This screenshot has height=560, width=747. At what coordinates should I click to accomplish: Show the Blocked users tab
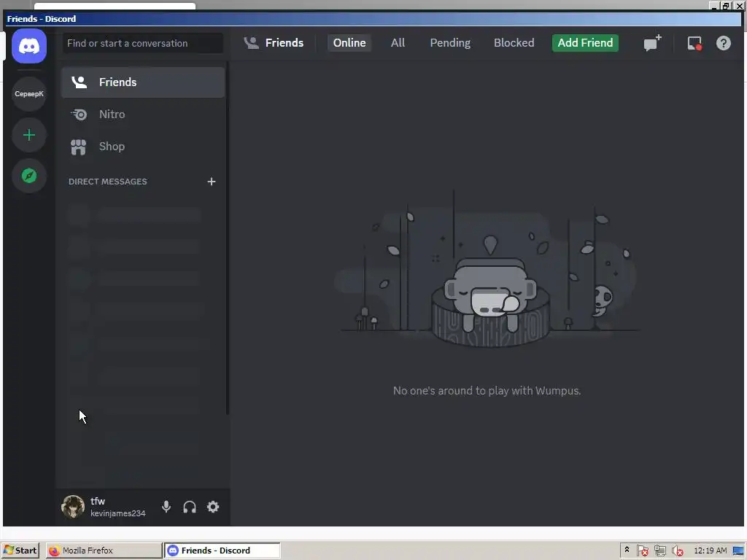[x=514, y=43]
